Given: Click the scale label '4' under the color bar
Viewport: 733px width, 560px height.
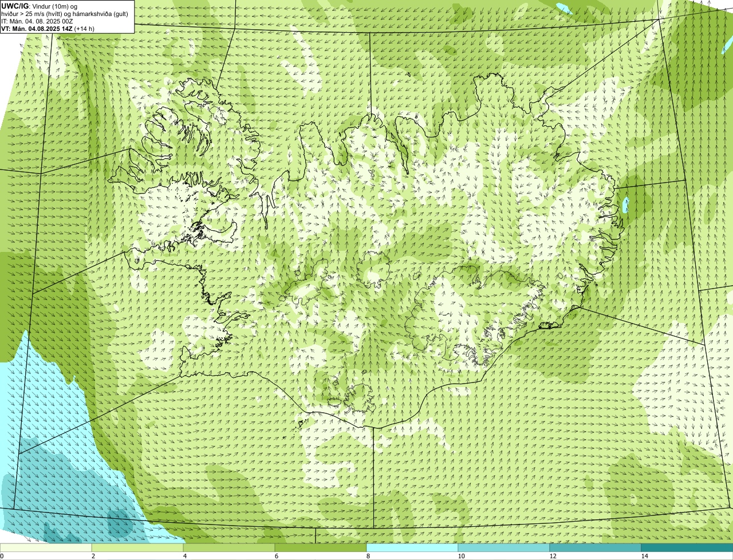Looking at the screenshot, I should pos(184,556).
